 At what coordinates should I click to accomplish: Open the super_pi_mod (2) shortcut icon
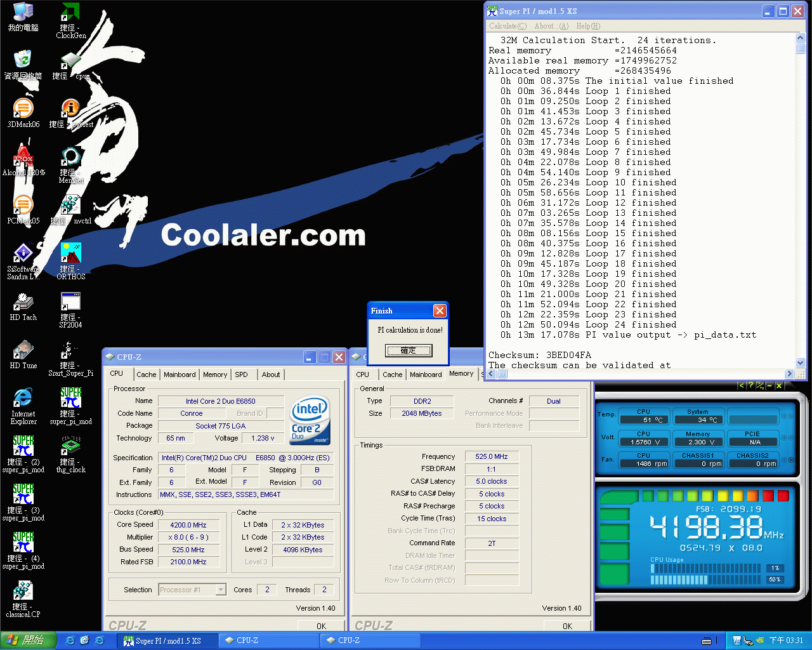pos(23,455)
